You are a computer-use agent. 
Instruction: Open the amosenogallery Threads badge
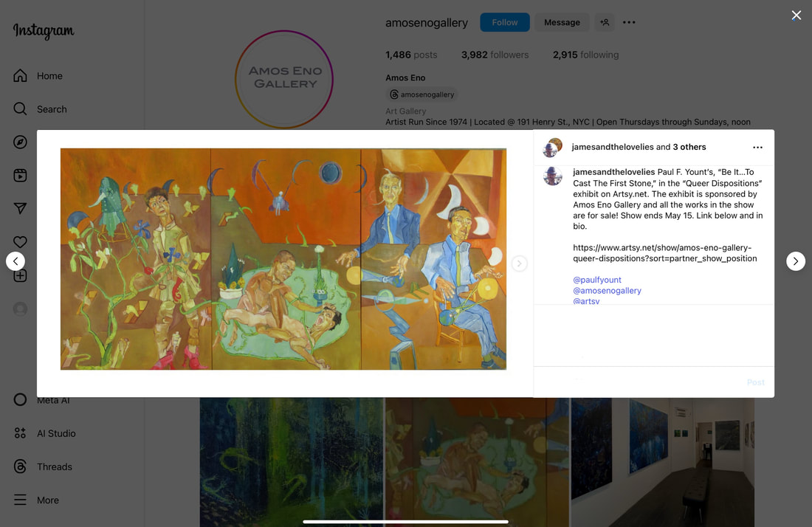coord(422,94)
